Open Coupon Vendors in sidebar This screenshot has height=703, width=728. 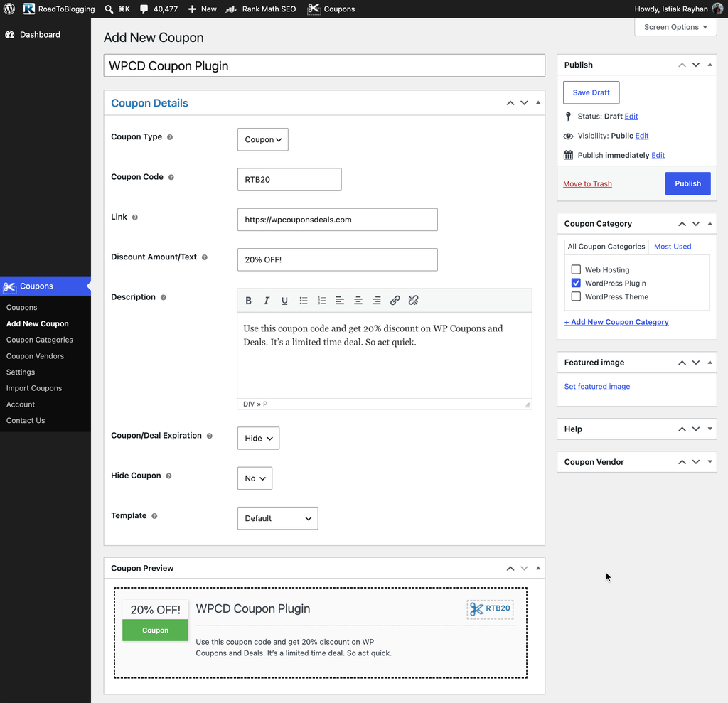click(x=35, y=356)
